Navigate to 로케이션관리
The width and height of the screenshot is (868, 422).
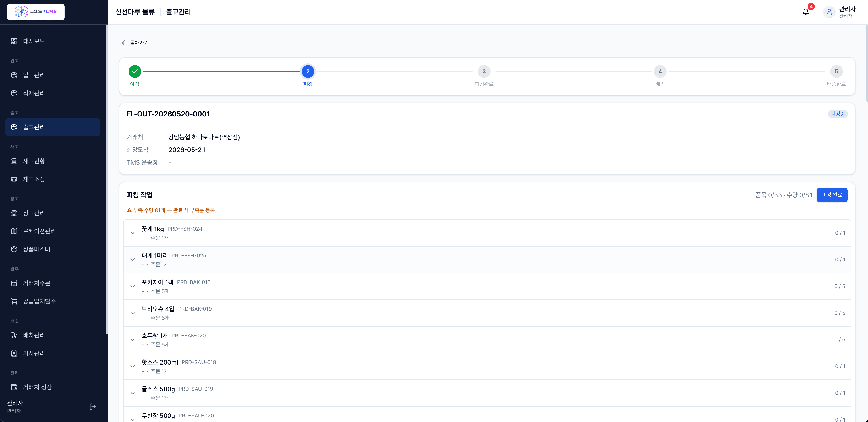(x=52, y=231)
